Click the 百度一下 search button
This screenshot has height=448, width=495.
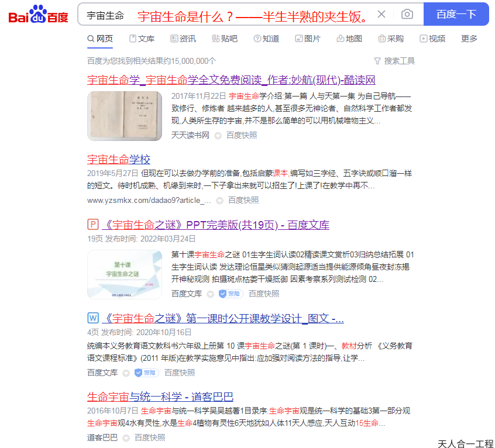tap(456, 14)
